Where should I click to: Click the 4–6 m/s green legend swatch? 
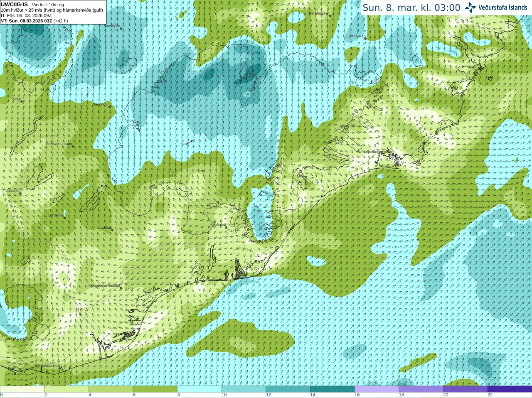pos(111,389)
